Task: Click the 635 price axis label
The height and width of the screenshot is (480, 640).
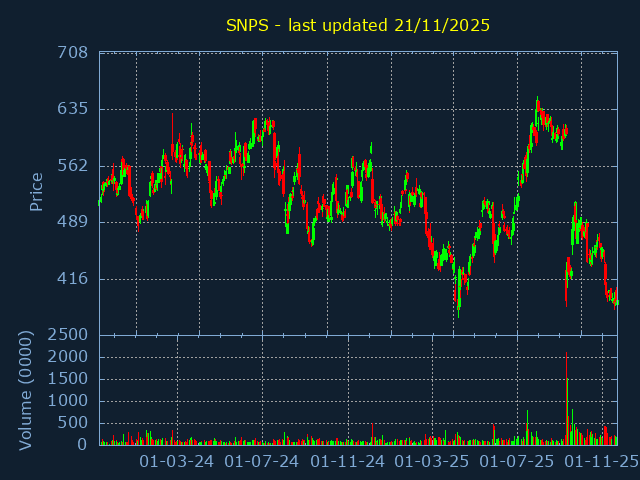Action: 71,109
